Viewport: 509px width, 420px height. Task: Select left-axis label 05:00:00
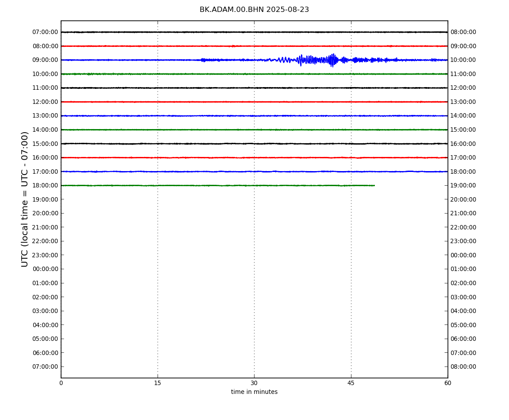coord(45,339)
